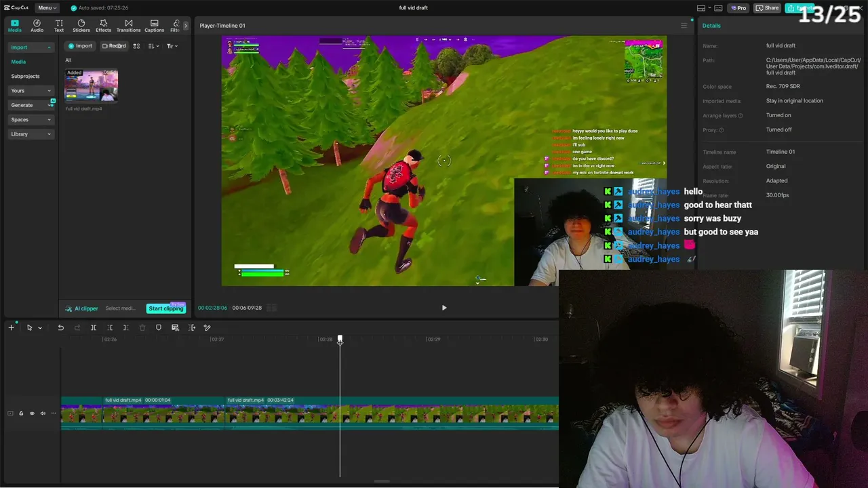Expand the Spaces section
This screenshot has height=488, width=868.
click(31, 120)
